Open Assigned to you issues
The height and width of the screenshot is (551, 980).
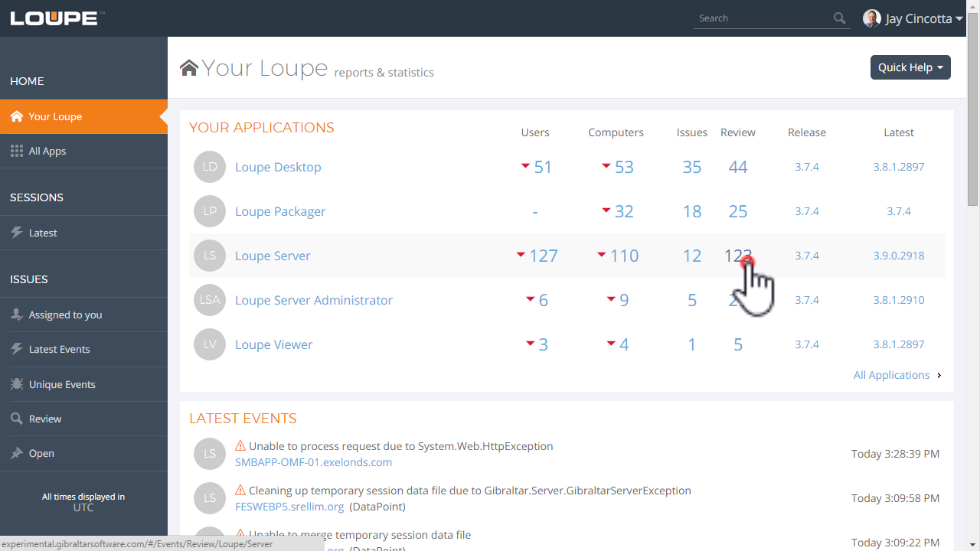click(x=83, y=315)
